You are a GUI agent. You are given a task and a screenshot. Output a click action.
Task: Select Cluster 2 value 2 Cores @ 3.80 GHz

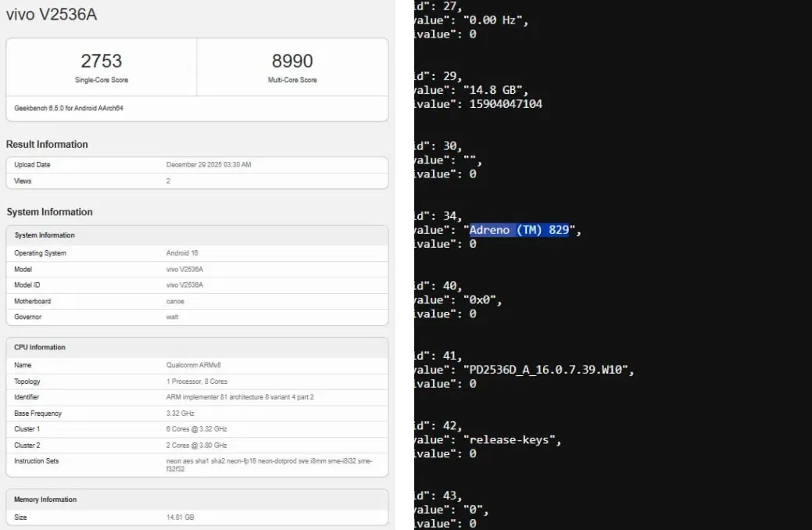pos(197,445)
